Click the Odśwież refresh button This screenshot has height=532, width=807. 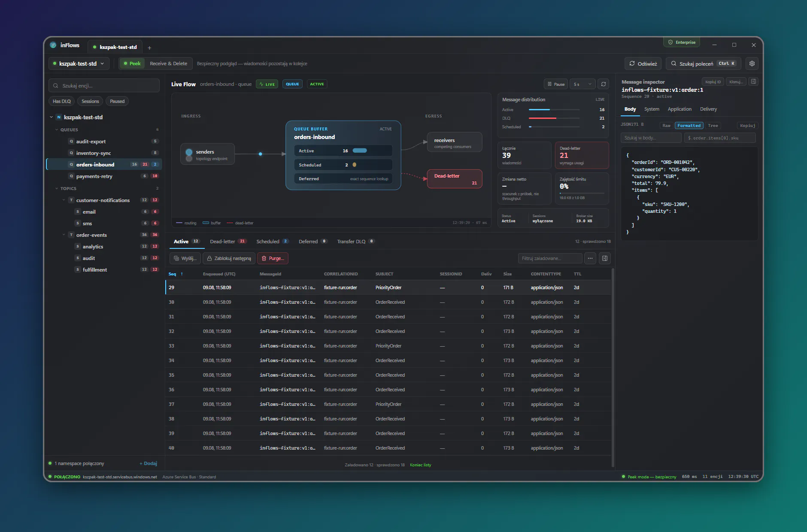click(643, 63)
